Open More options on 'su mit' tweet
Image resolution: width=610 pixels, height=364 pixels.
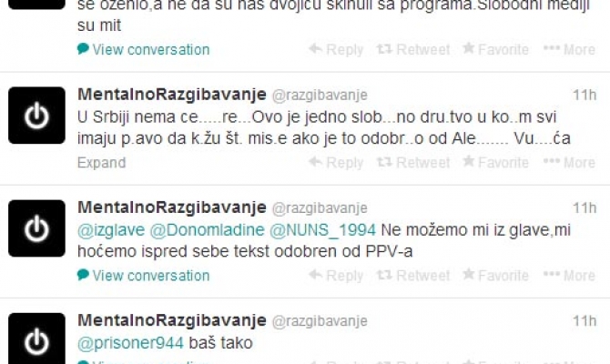(569, 49)
